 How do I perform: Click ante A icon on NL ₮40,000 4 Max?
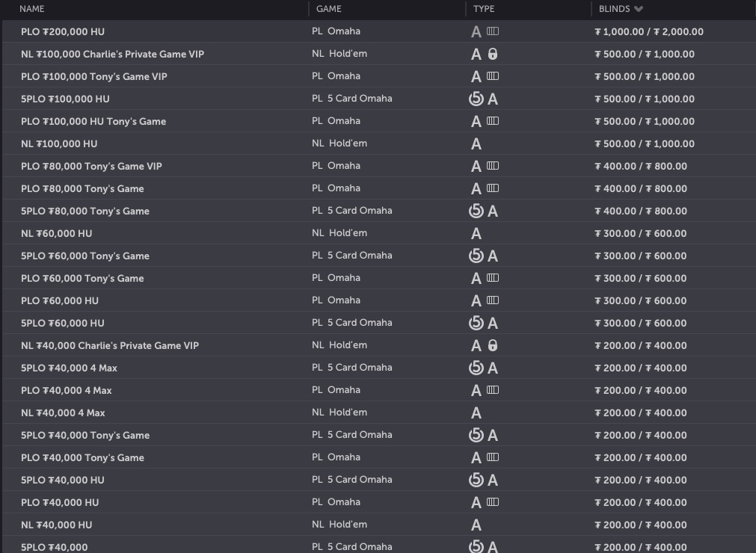coord(476,413)
